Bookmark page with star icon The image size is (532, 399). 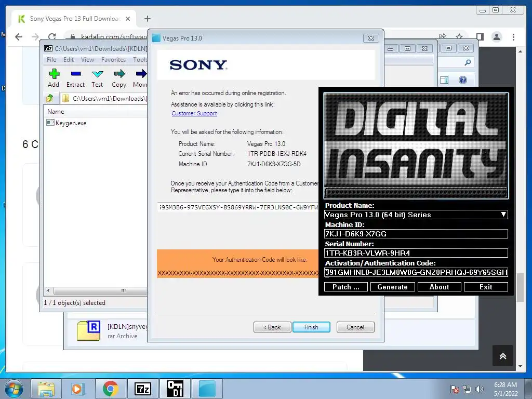coord(459,36)
